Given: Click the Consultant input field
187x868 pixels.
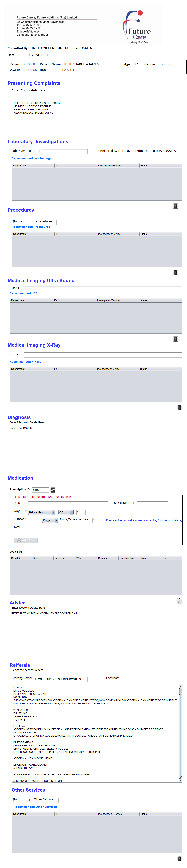Looking at the screenshot, I should pos(153,679).
